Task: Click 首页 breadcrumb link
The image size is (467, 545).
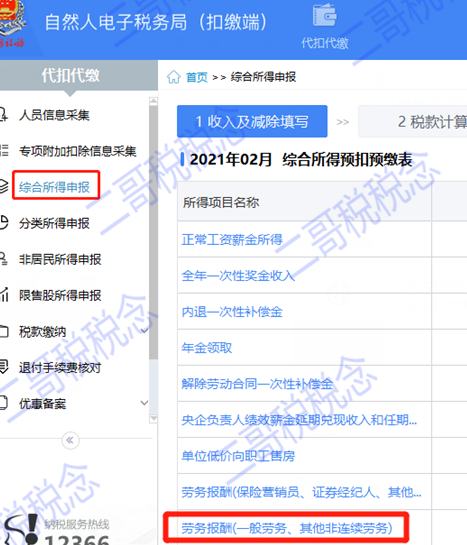Action: point(196,77)
